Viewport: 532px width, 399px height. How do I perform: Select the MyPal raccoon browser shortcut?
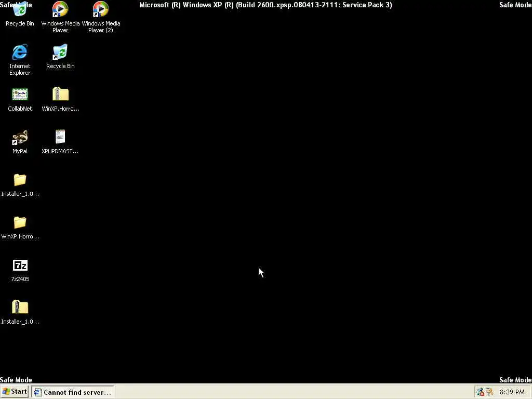[20, 142]
